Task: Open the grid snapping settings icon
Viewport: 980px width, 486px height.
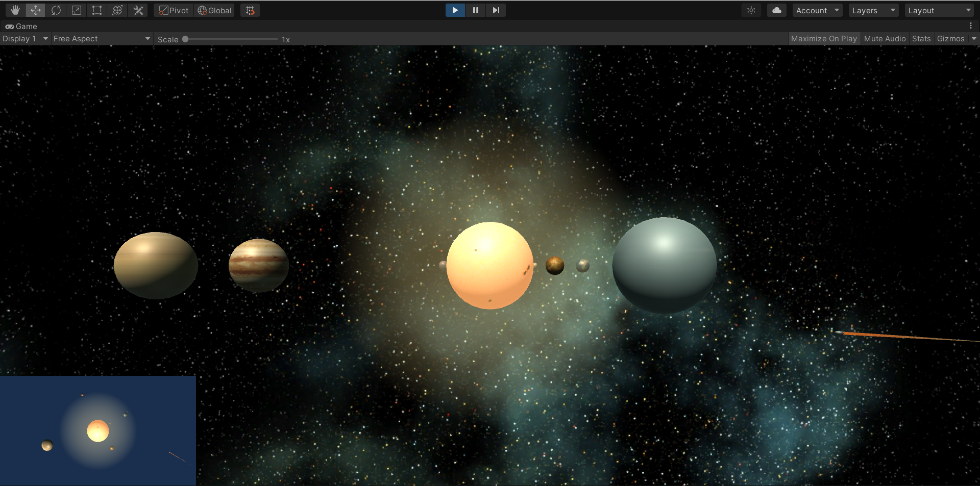Action: [250, 10]
